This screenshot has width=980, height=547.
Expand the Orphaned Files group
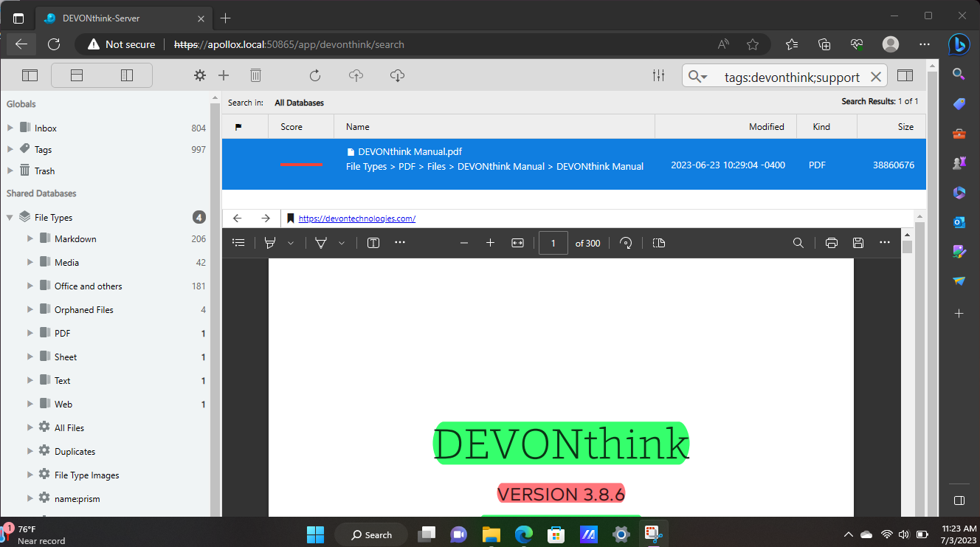[30, 309]
